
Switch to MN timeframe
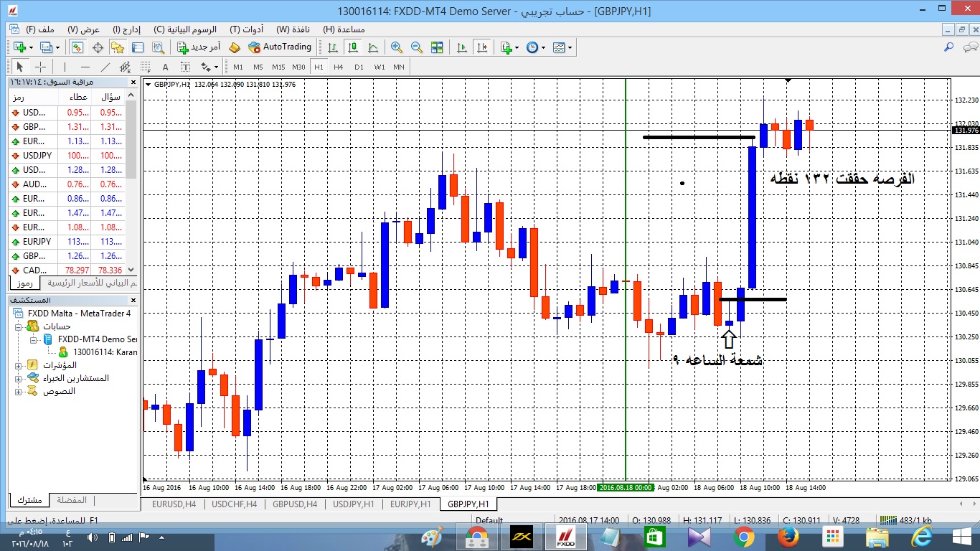(399, 67)
